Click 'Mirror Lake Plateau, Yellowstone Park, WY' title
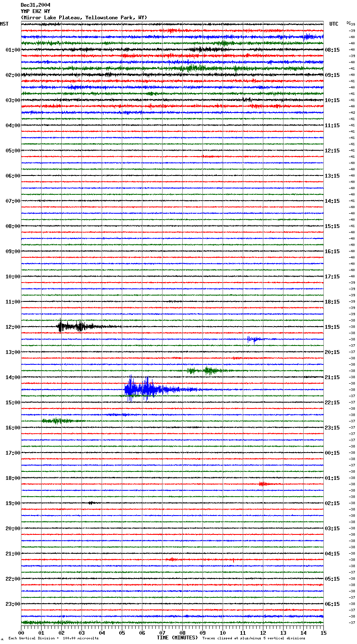This screenshot has height=644, width=357. tap(84, 18)
